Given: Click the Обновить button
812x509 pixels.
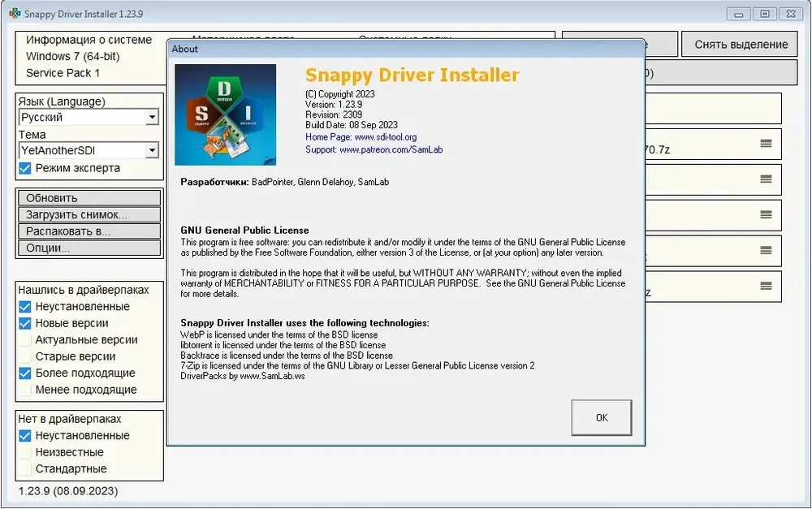Looking at the screenshot, I should point(89,198).
